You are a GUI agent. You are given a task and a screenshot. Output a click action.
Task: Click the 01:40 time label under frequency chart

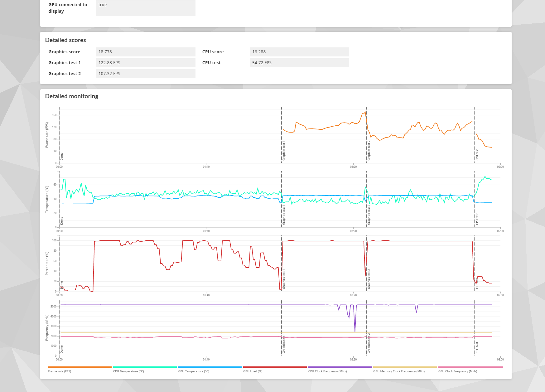[x=206, y=360]
